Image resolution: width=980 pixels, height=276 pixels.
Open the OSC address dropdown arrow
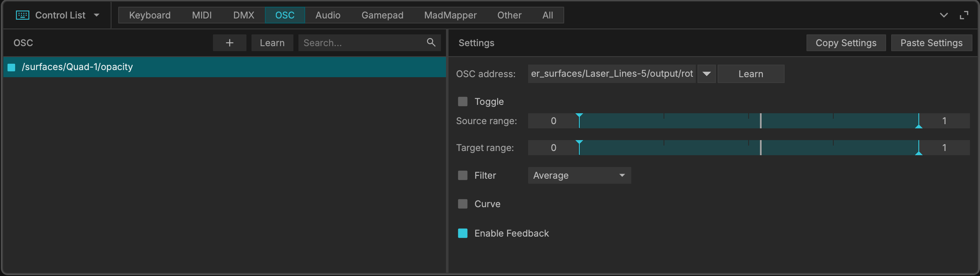pyautogui.click(x=707, y=74)
